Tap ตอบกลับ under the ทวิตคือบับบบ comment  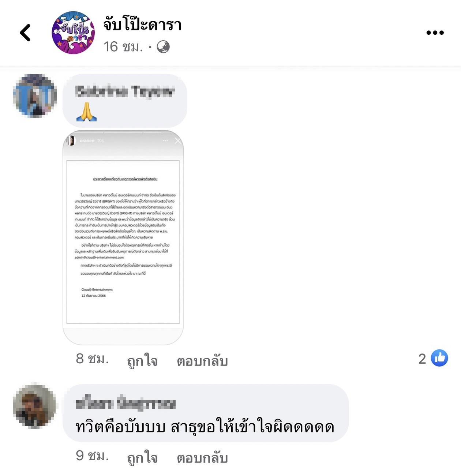202,458
